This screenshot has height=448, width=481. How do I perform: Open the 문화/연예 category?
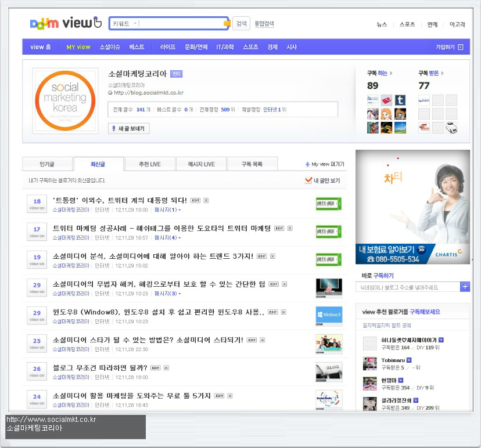pos(196,47)
